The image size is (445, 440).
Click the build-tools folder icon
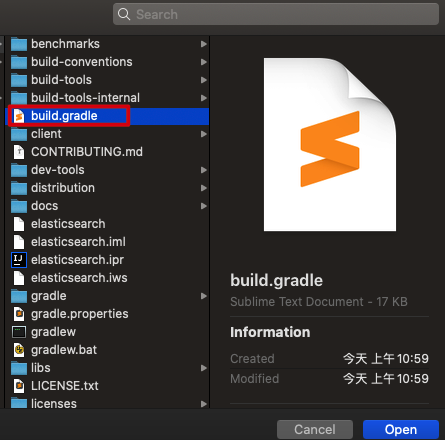(x=19, y=80)
